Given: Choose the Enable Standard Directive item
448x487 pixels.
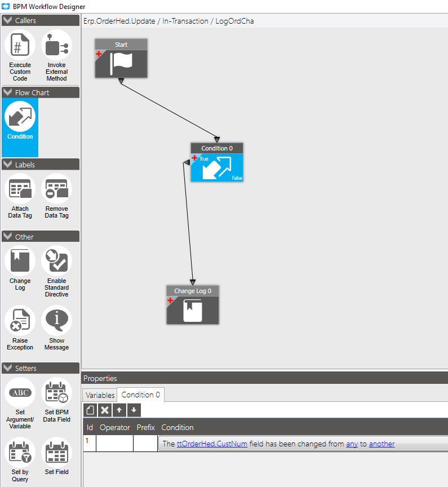Looking at the screenshot, I should point(56,272).
